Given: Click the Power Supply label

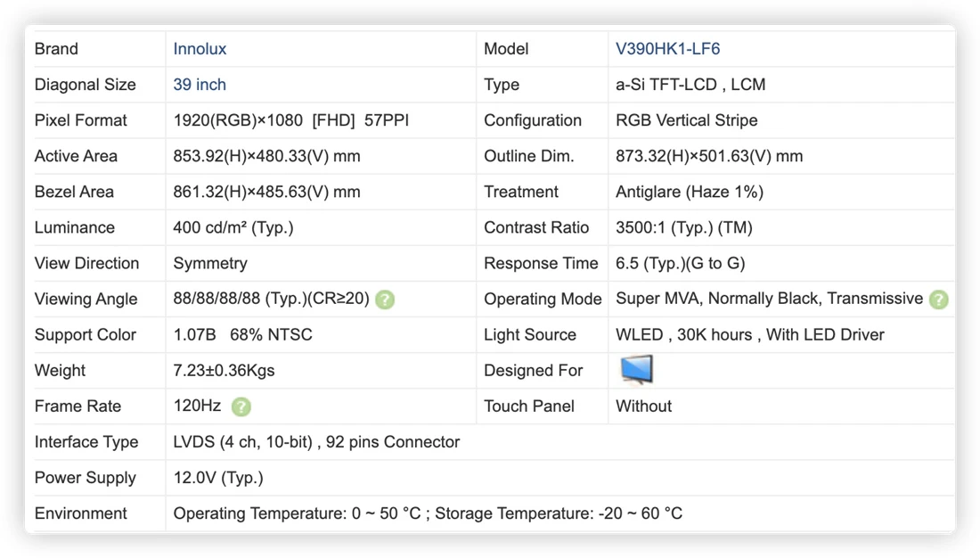Looking at the screenshot, I should (x=85, y=477).
